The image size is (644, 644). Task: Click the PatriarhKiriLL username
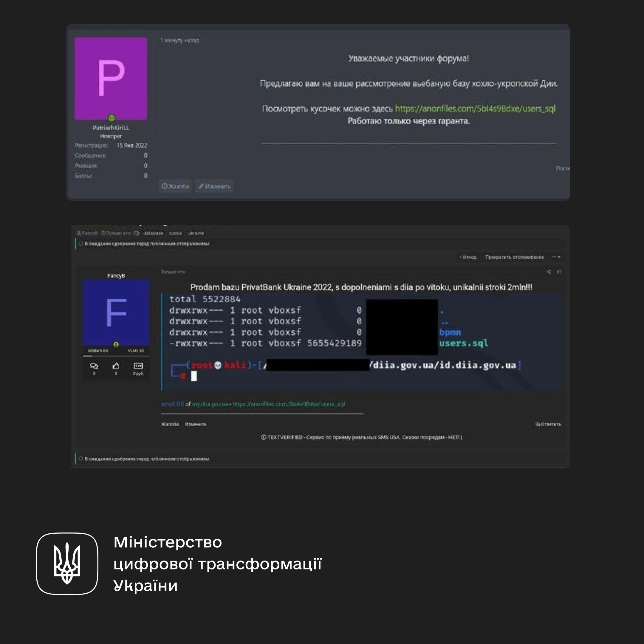111,128
